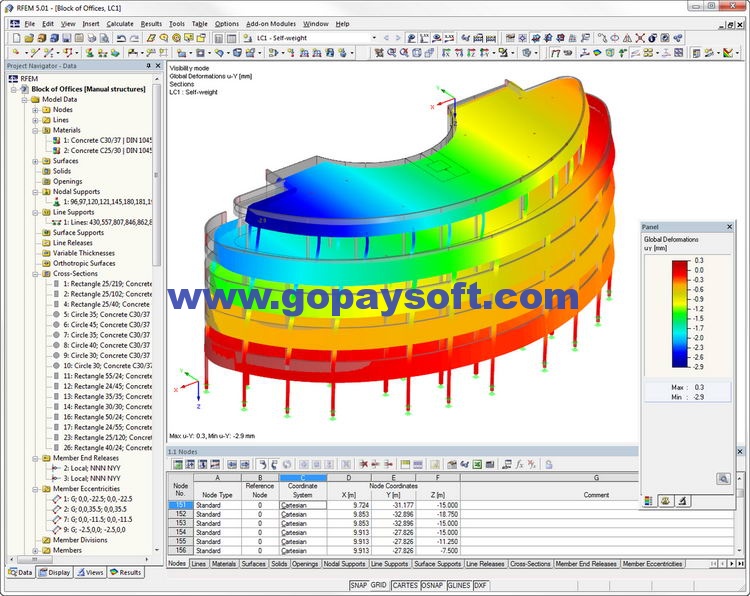
Task: Collapse the Member End Releases tree node
Action: [35, 458]
